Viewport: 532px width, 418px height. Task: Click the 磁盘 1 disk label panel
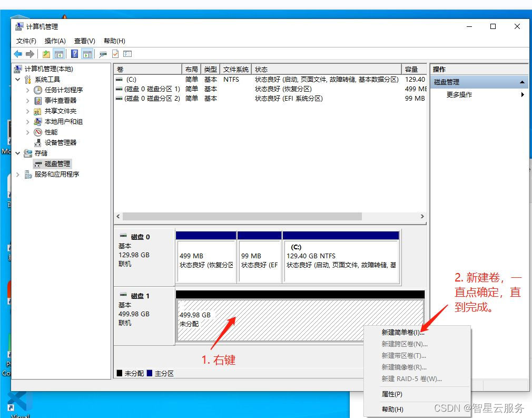[x=144, y=316]
